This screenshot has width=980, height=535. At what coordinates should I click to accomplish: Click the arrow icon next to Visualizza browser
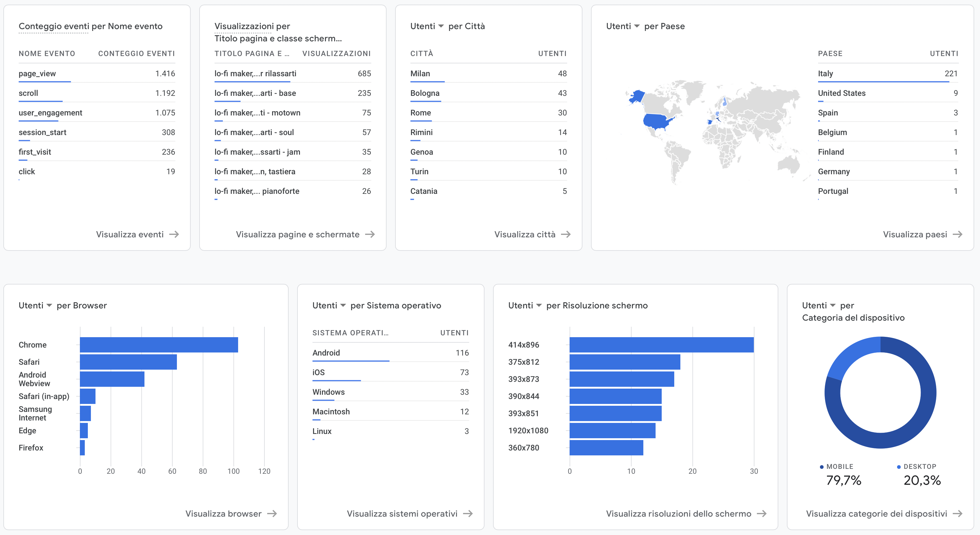click(x=272, y=514)
